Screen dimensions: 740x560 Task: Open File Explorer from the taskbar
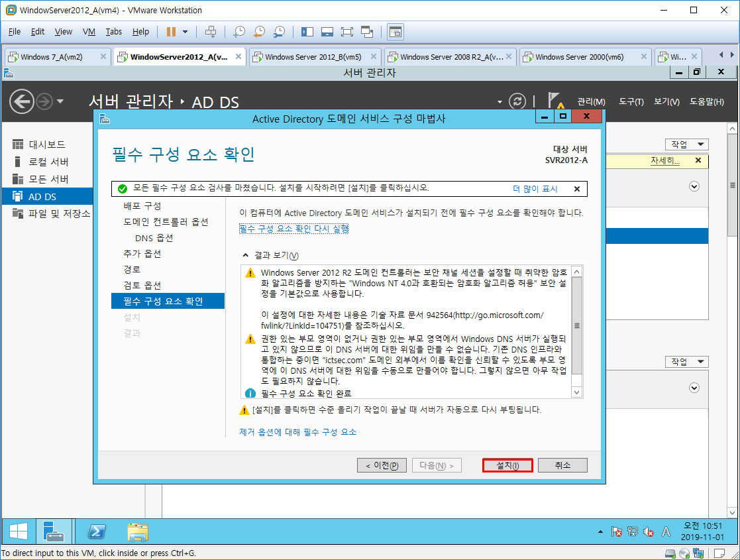coord(138,532)
